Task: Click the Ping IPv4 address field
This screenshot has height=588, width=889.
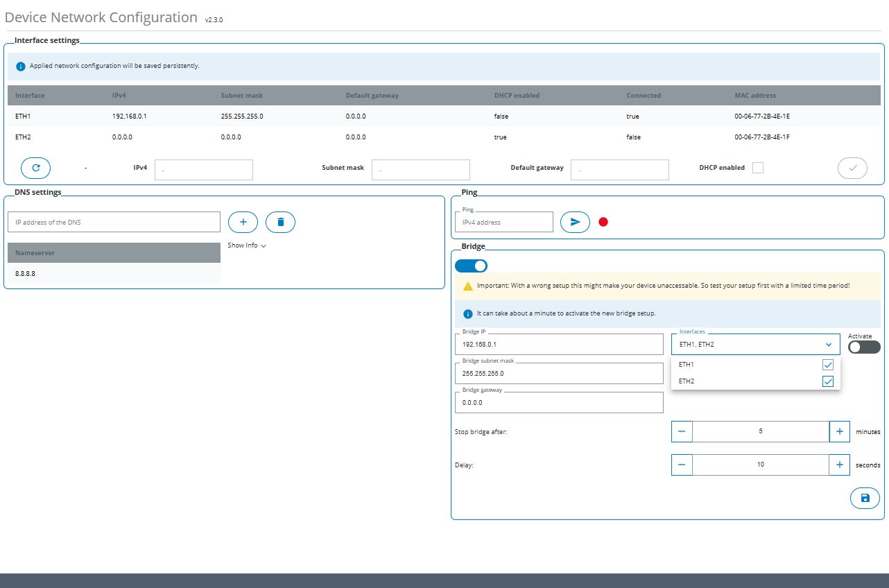Action: tap(504, 223)
